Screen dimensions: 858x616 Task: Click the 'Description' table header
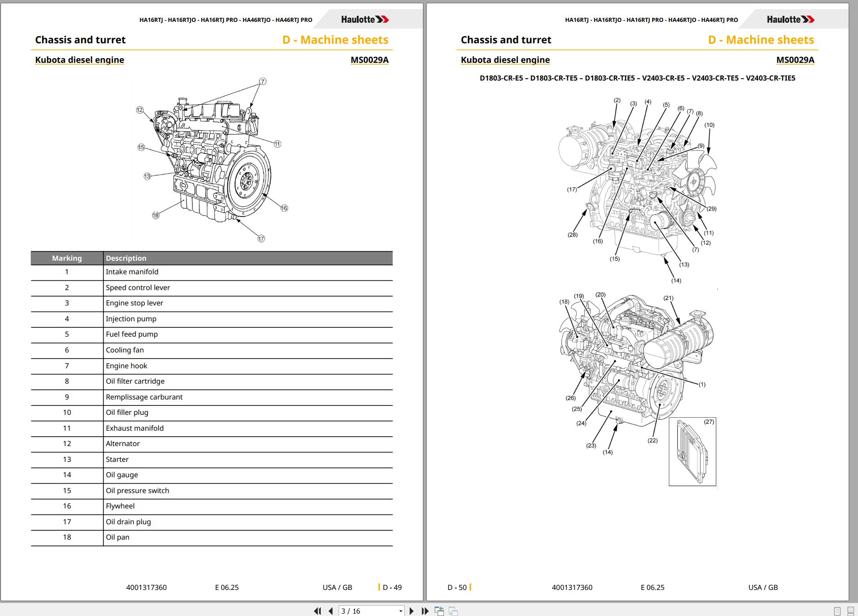(248, 258)
